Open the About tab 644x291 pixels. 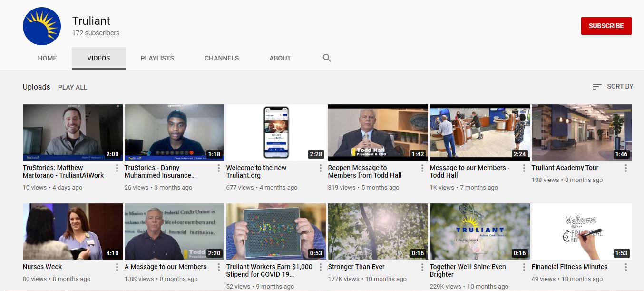click(280, 58)
